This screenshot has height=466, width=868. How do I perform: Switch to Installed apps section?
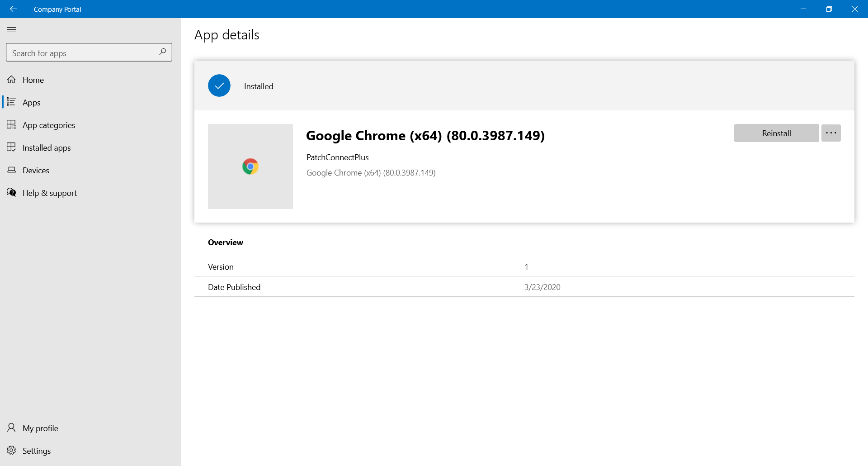(x=47, y=147)
